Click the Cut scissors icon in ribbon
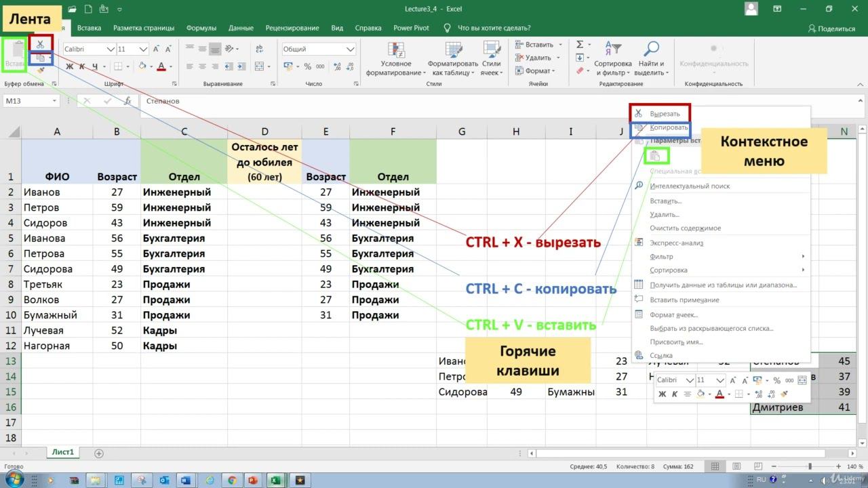Screen dimensions: 868x488 41,45
